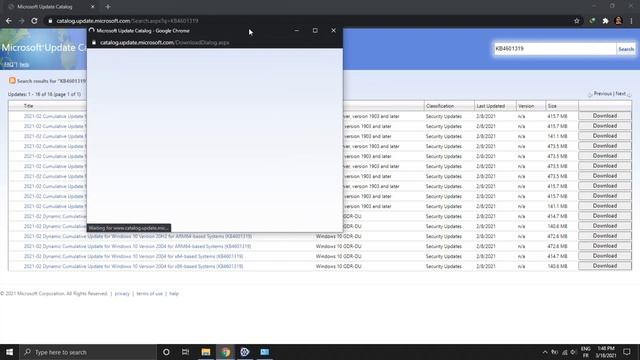Open the privacy link in the footer
640x360 pixels.
(122, 293)
